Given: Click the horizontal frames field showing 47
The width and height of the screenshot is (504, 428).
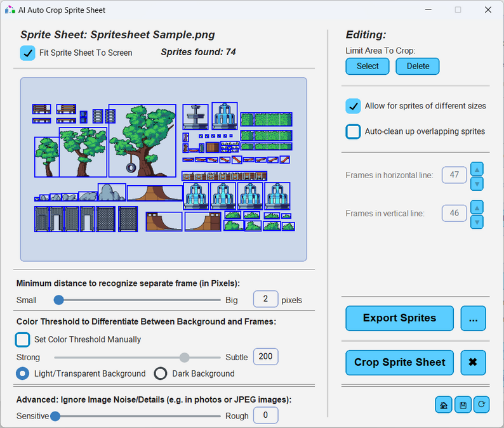Looking at the screenshot, I should pos(454,175).
